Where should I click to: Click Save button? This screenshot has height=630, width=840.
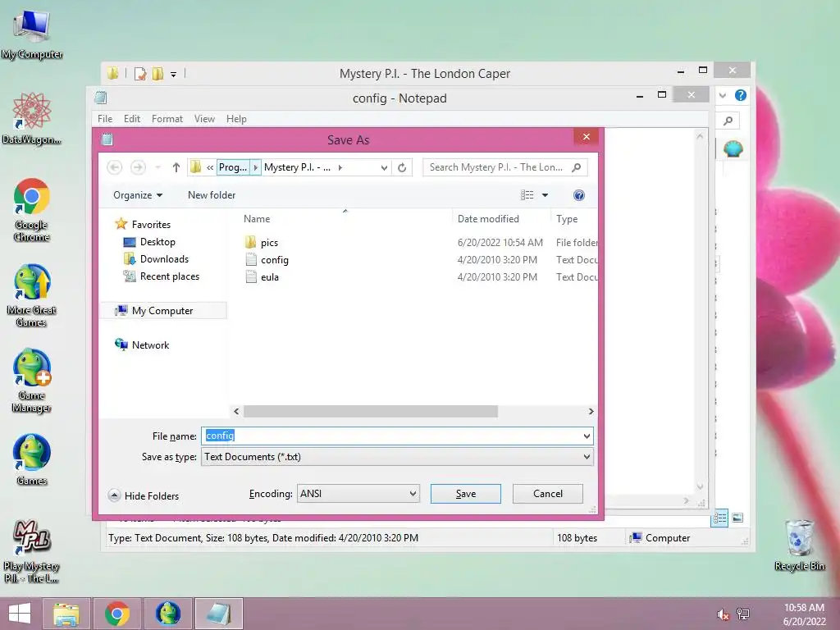click(466, 494)
